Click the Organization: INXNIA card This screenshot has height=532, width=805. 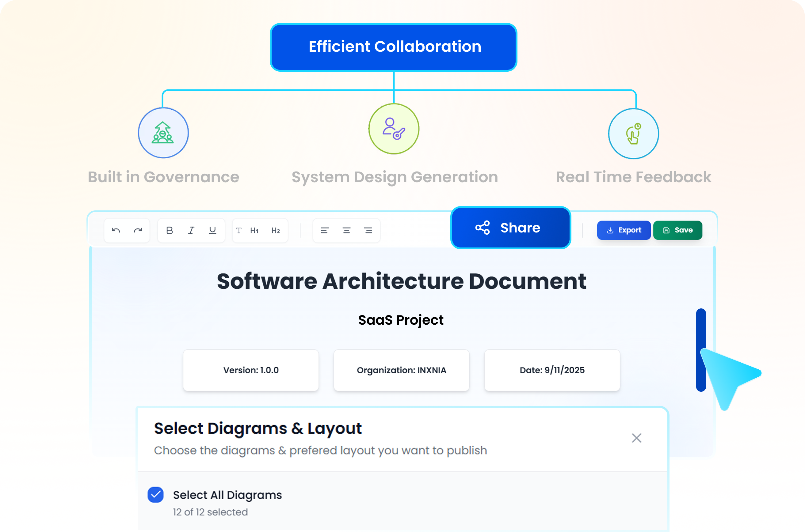coord(402,370)
